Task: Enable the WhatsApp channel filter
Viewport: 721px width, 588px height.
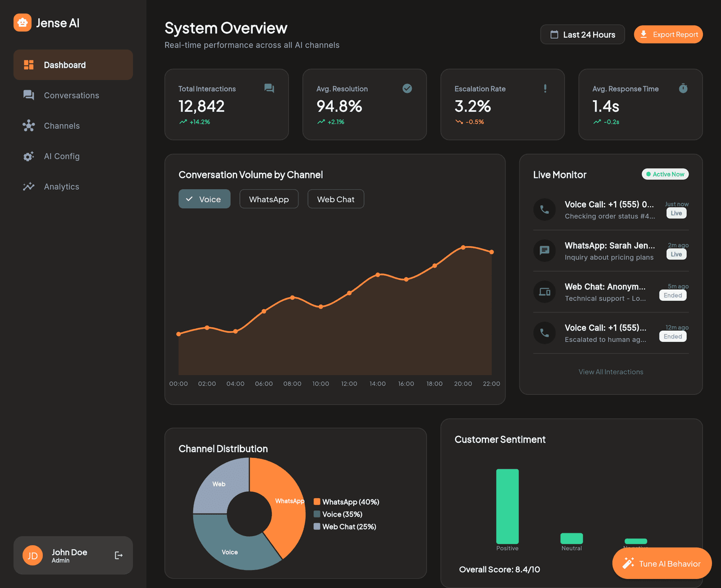Action: [269, 199]
